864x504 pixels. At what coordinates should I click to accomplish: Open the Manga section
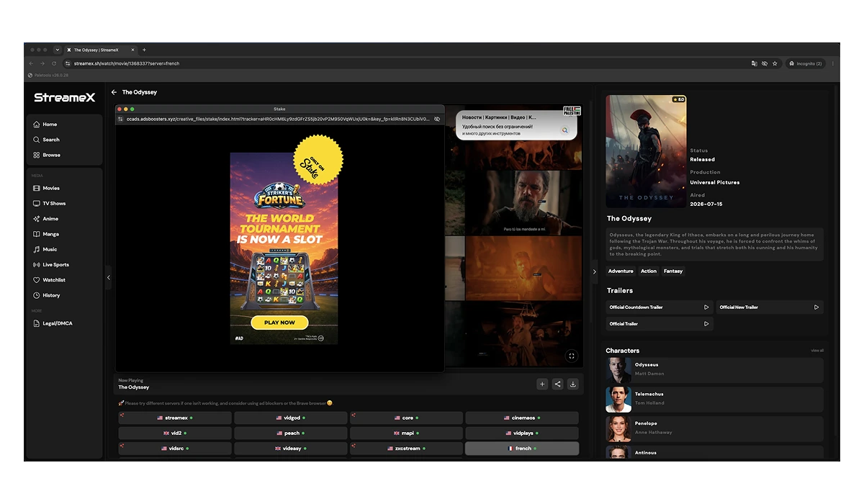(x=63, y=234)
